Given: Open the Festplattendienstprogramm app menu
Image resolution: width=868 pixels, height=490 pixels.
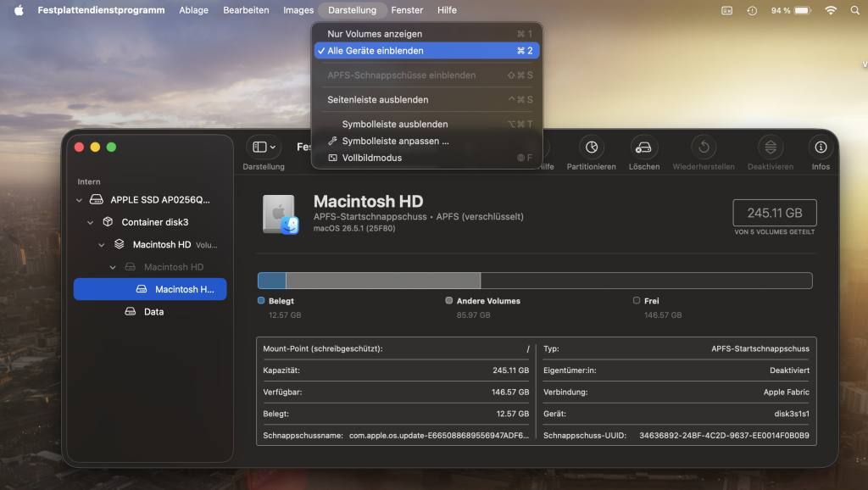Looking at the screenshot, I should point(102,10).
